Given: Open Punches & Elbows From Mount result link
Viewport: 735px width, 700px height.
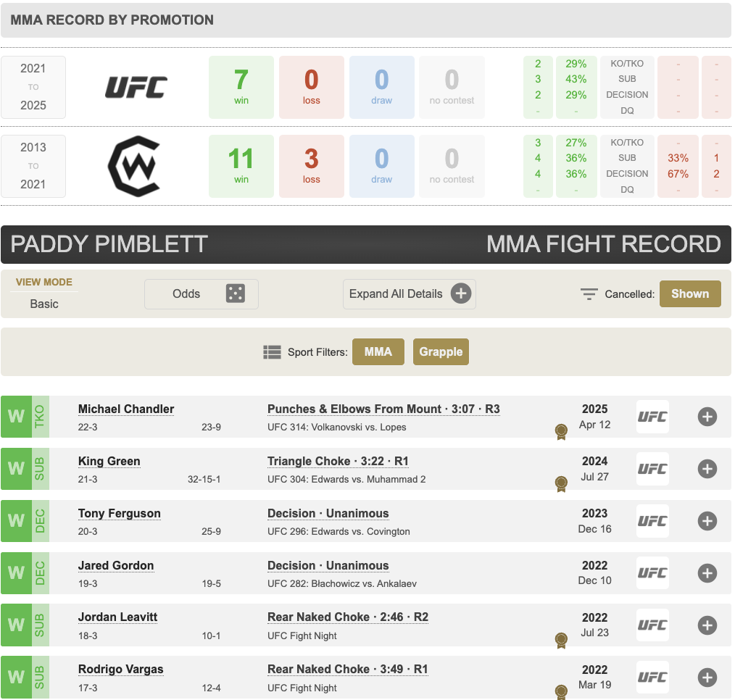Looking at the screenshot, I should 383,409.
